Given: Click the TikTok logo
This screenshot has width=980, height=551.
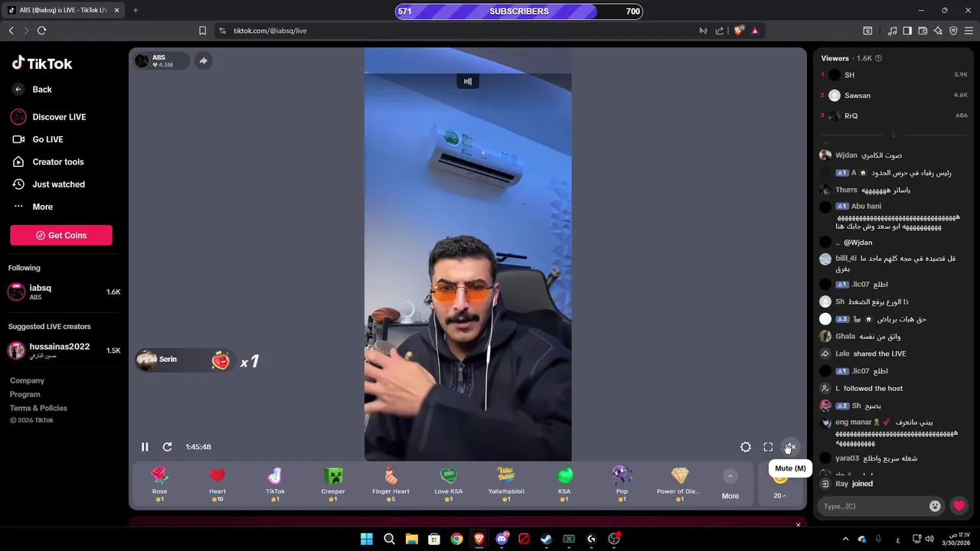Looking at the screenshot, I should 42,64.
